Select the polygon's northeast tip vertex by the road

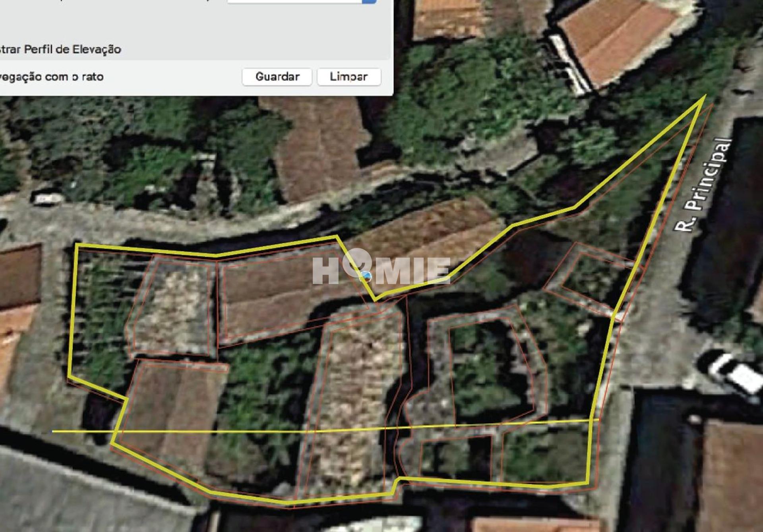705,96
